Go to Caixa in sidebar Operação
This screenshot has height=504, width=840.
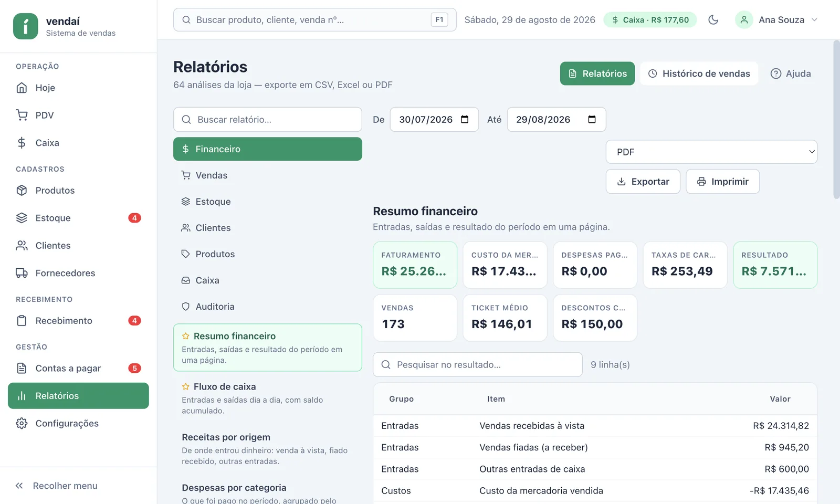point(78,143)
